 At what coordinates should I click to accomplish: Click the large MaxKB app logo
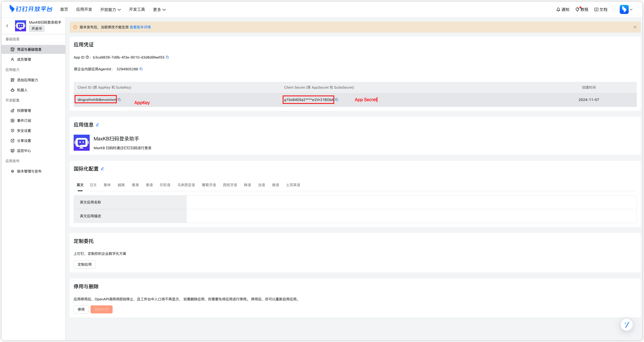click(82, 143)
